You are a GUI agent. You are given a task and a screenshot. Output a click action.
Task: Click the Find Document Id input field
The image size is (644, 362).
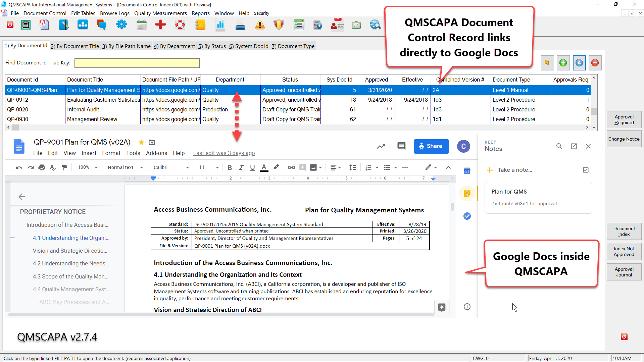[x=137, y=63]
